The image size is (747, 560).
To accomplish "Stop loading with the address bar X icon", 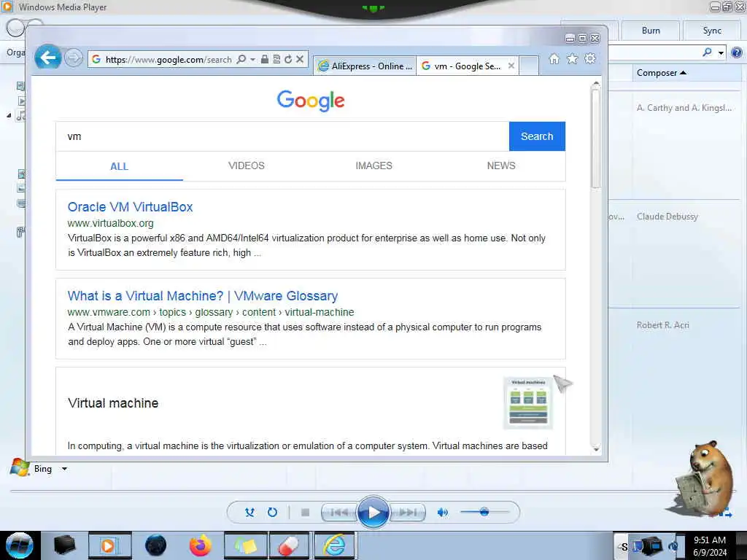I will point(300,59).
